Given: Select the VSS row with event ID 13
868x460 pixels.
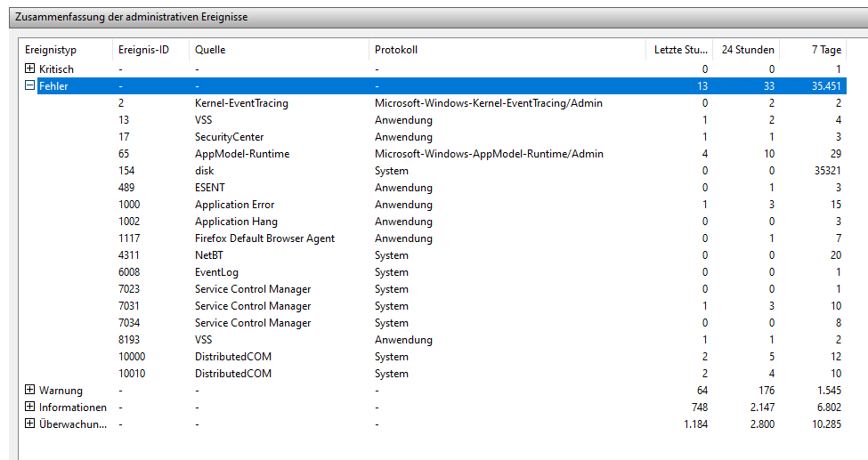Looking at the screenshot, I should tap(442, 120).
